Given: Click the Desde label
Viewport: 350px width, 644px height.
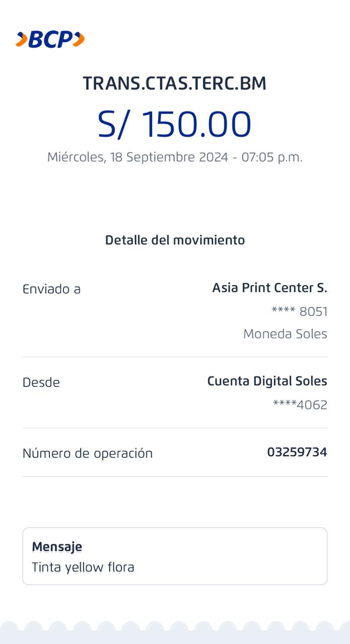Looking at the screenshot, I should click(x=41, y=383).
